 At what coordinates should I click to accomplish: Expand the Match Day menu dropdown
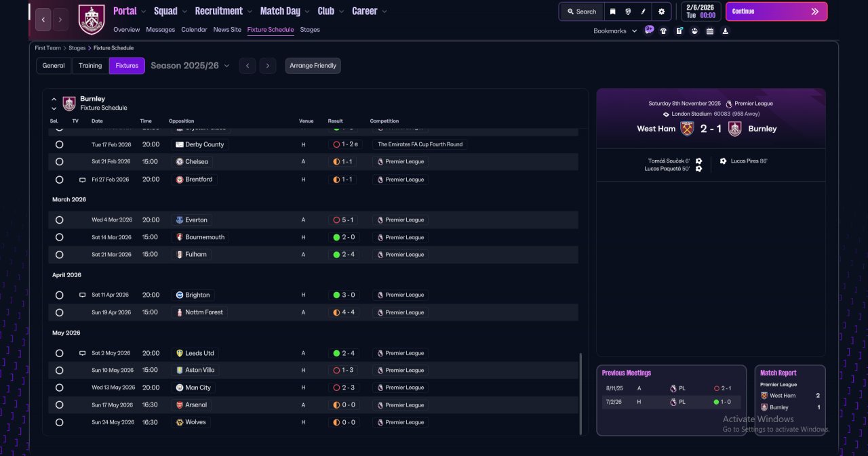[307, 12]
